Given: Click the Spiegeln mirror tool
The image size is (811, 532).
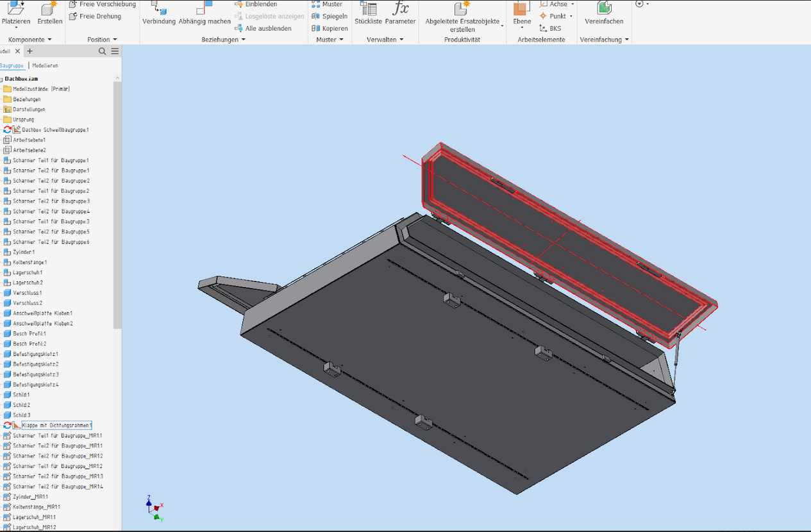Looking at the screenshot, I should coord(330,16).
